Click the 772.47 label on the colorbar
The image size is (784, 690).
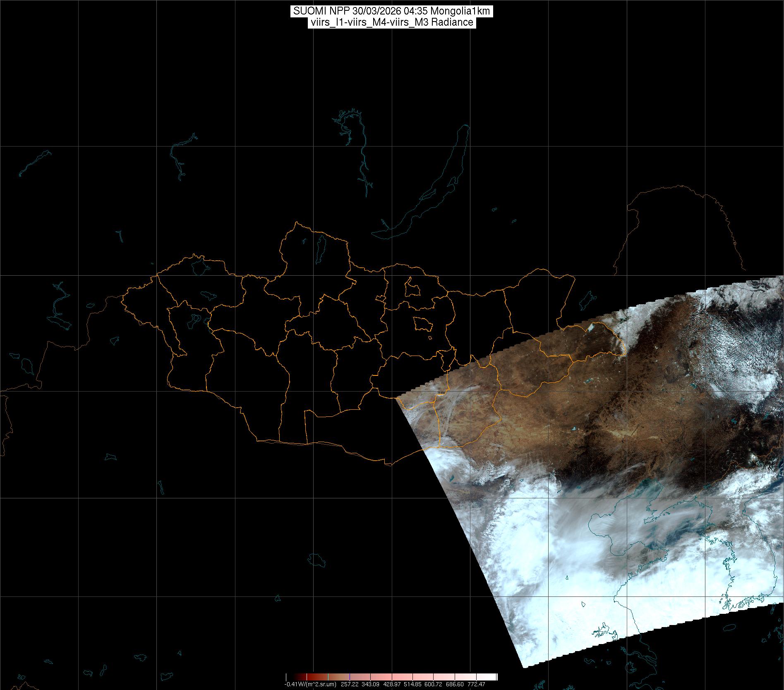point(476,684)
